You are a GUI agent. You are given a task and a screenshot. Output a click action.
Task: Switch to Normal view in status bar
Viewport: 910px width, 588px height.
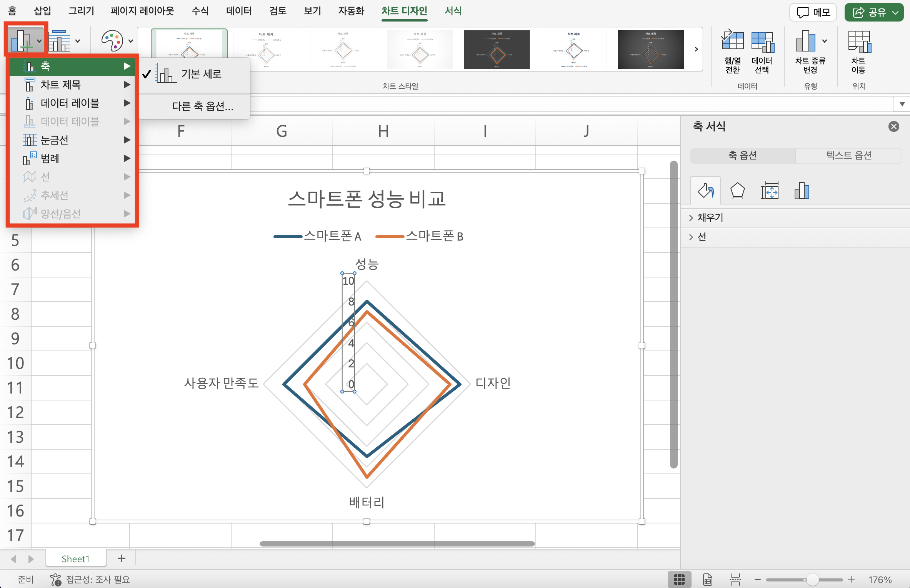pos(679,580)
